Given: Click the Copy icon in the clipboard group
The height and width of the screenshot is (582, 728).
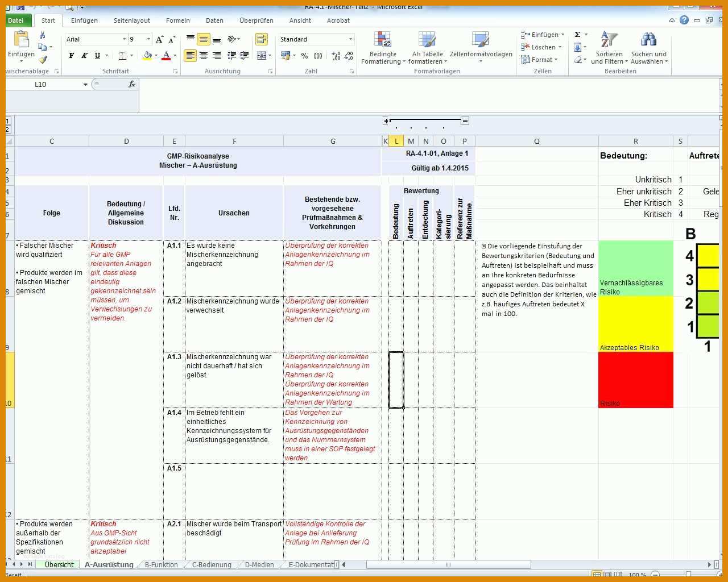Looking at the screenshot, I should pos(43,47).
